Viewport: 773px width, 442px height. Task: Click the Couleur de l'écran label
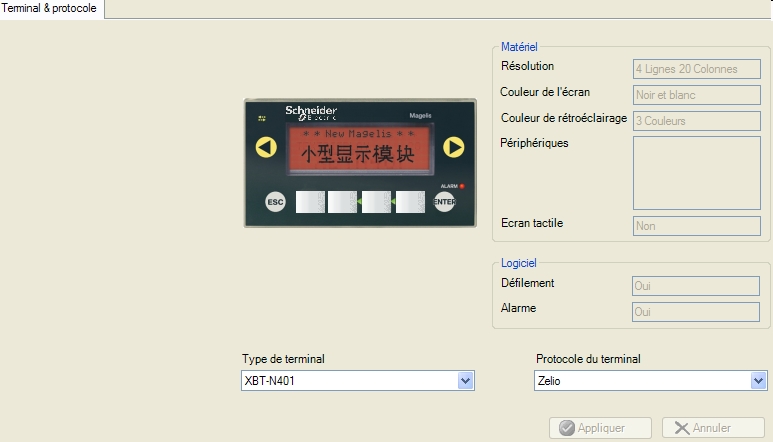pyautogui.click(x=545, y=92)
